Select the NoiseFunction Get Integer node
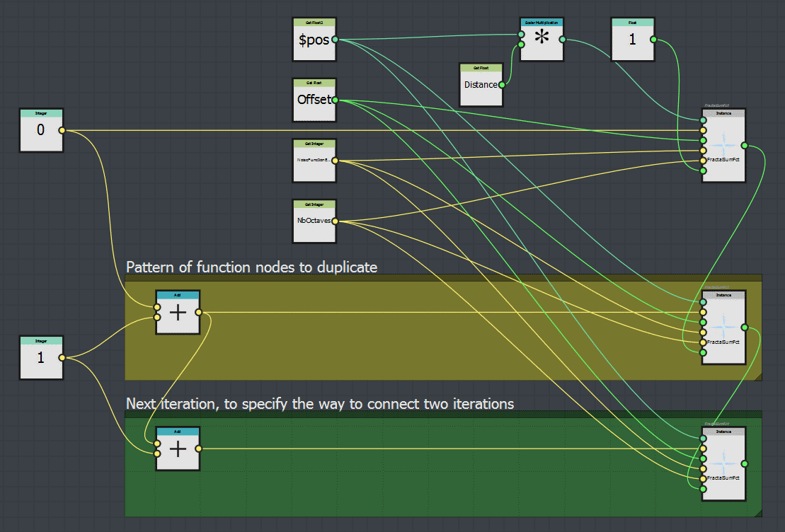The height and width of the screenshot is (532, 785). [314, 159]
